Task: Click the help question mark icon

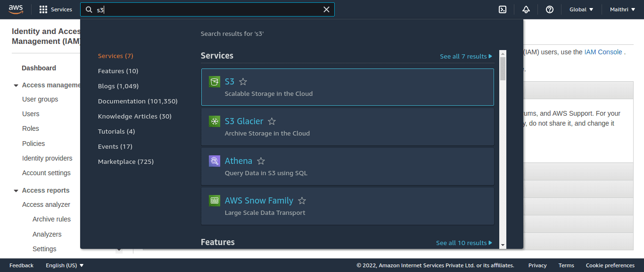Action: point(550,9)
